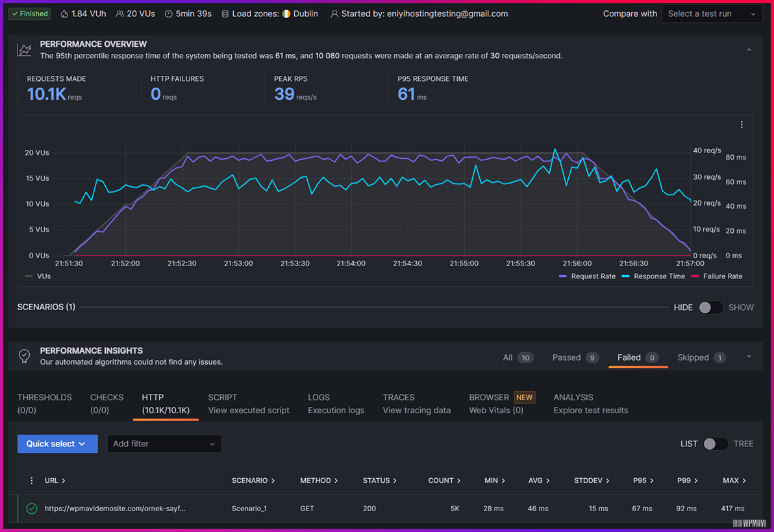The width and height of the screenshot is (774, 532).
Task: Sort by COUNT column header
Action: coord(444,480)
